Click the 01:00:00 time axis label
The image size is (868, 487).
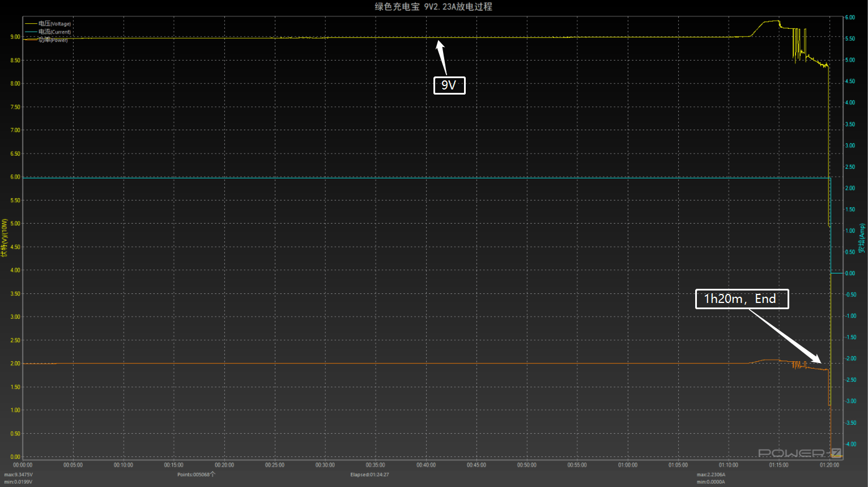628,465
